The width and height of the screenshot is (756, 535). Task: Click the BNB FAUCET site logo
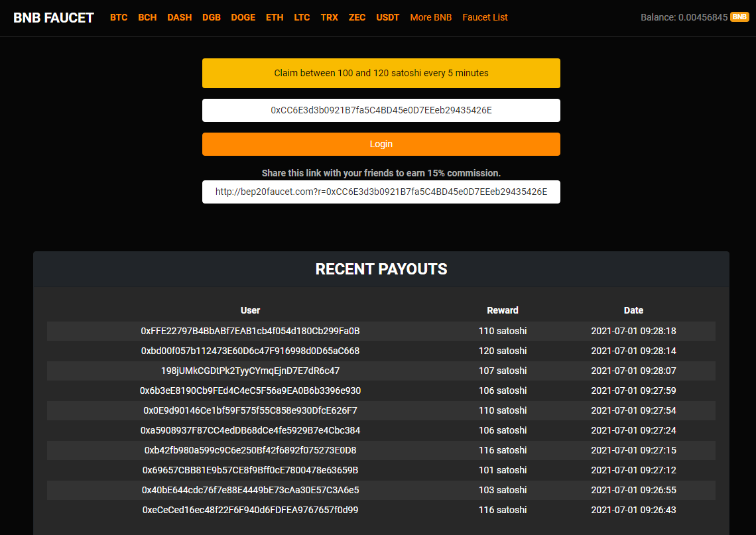pyautogui.click(x=54, y=18)
